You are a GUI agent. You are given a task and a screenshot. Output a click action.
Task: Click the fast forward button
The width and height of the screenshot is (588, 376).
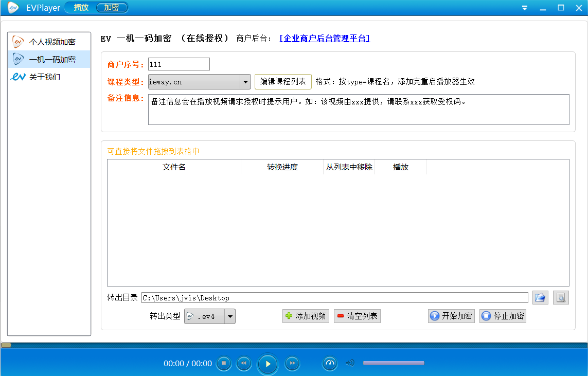292,363
